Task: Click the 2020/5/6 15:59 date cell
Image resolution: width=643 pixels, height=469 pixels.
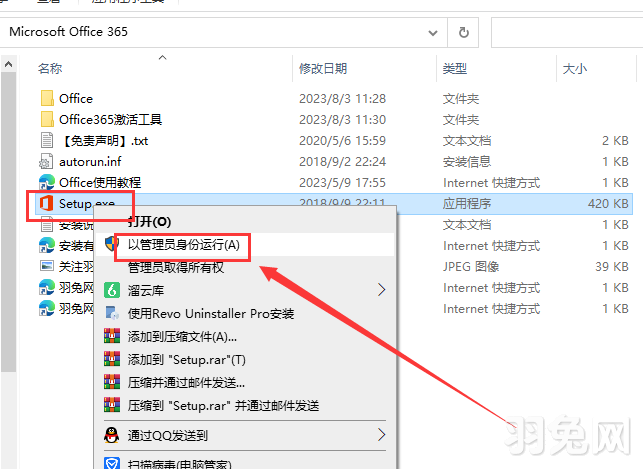Action: pyautogui.click(x=342, y=141)
